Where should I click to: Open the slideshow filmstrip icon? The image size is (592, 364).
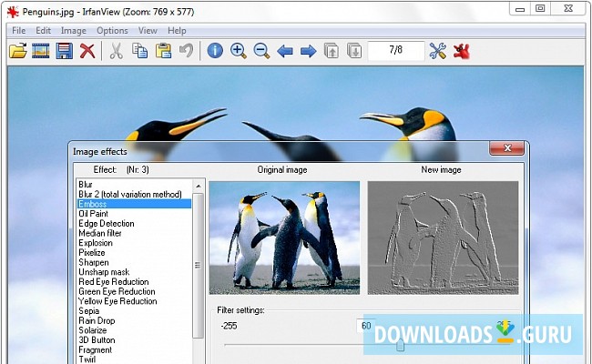[x=41, y=51]
